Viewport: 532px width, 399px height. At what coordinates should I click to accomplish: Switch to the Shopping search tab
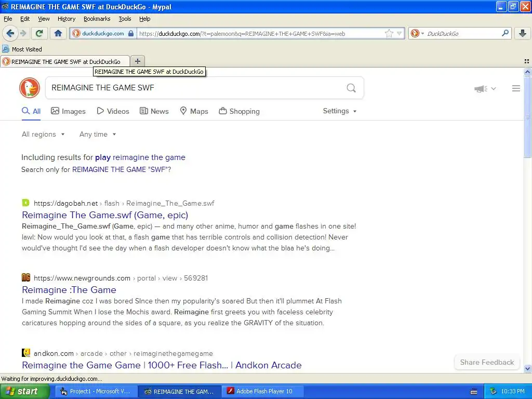tap(239, 111)
